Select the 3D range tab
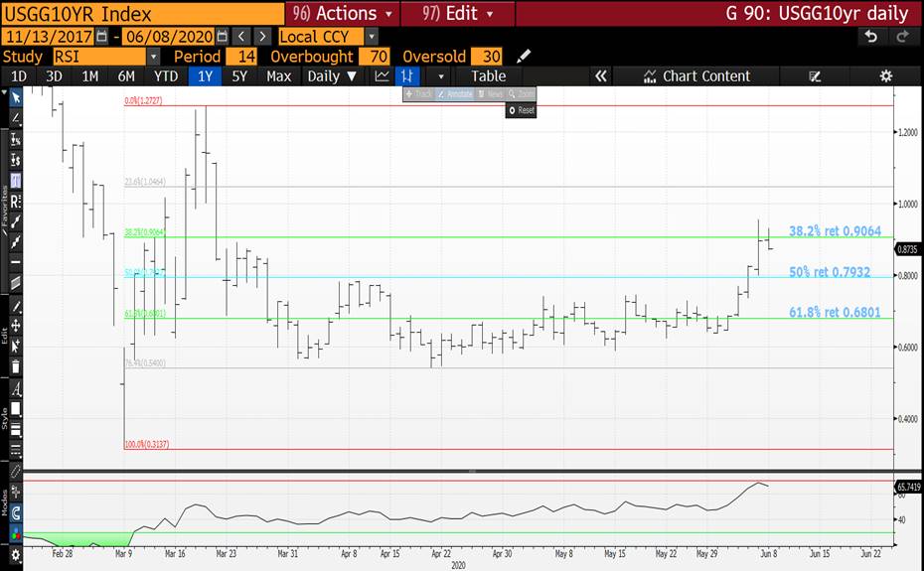Image resolution: width=924 pixels, height=571 pixels. click(x=54, y=76)
